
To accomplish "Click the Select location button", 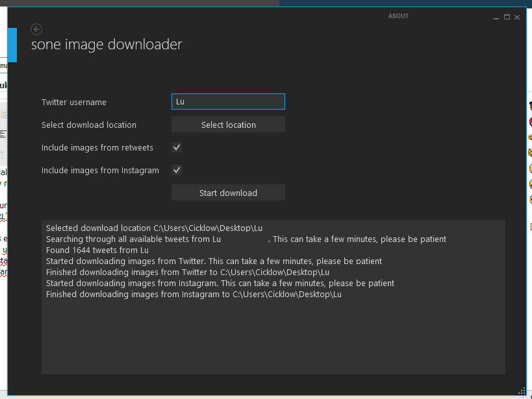I will [x=228, y=125].
